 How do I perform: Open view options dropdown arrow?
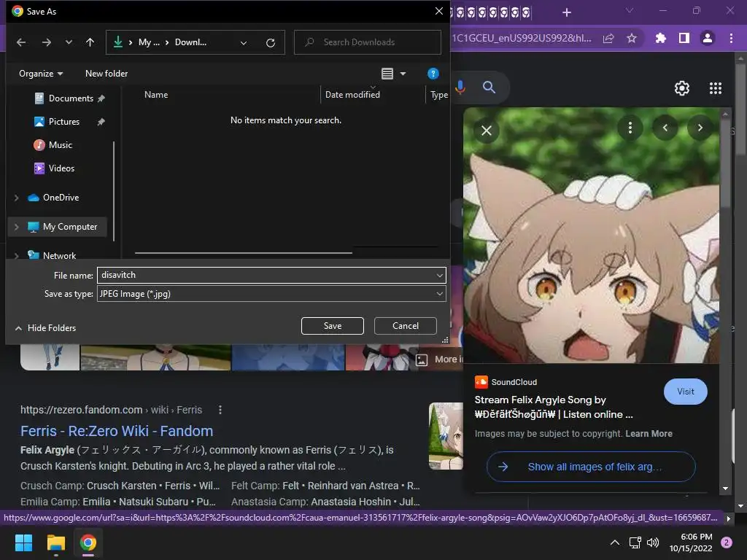pyautogui.click(x=403, y=74)
